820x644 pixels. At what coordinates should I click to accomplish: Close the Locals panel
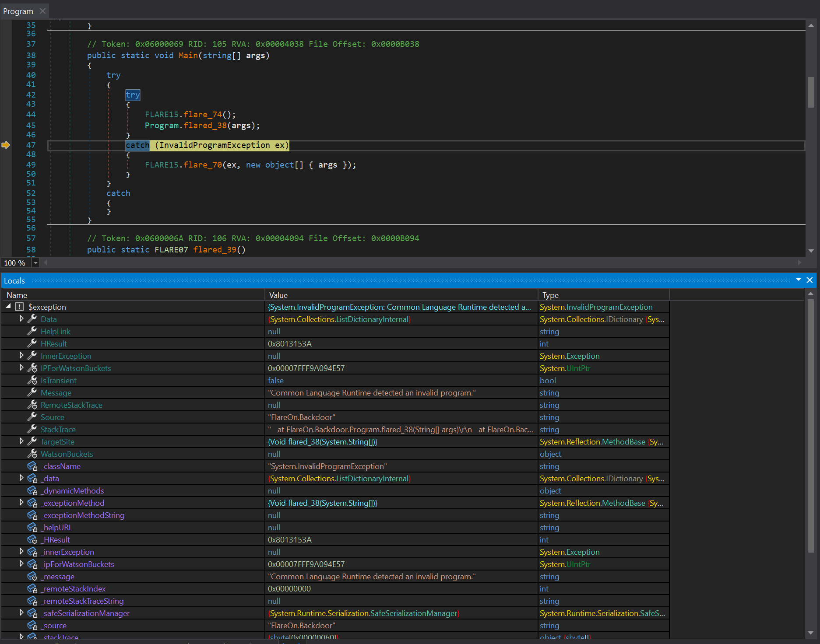809,280
